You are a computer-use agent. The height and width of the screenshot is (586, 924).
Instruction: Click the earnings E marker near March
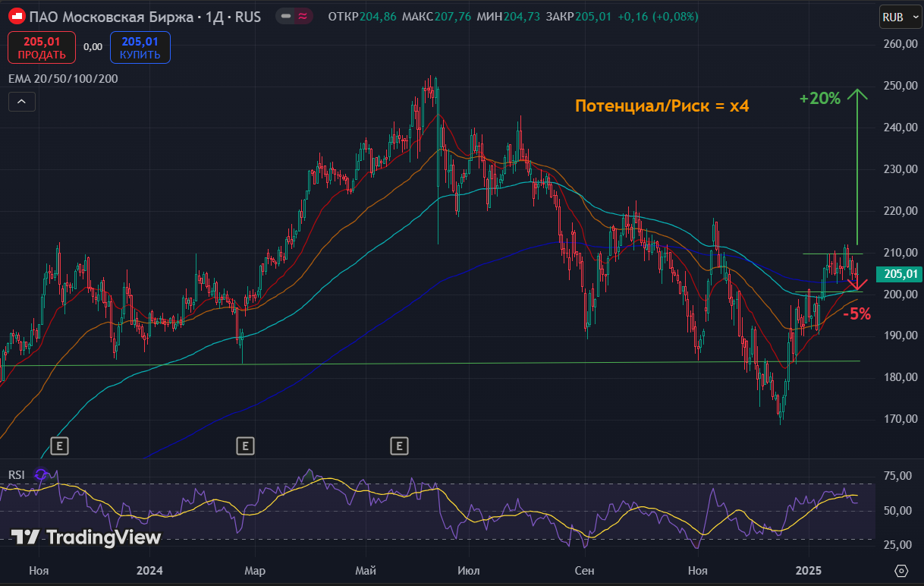pyautogui.click(x=244, y=446)
